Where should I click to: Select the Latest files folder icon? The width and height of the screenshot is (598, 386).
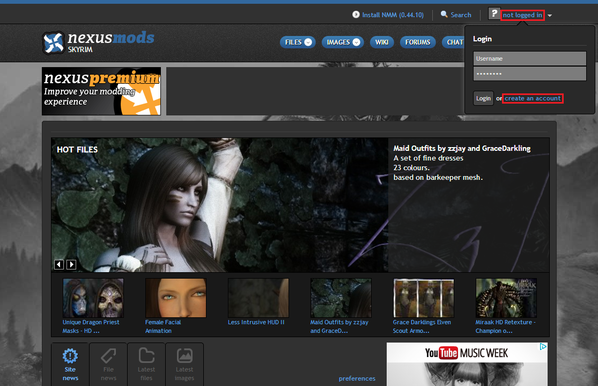(146, 355)
